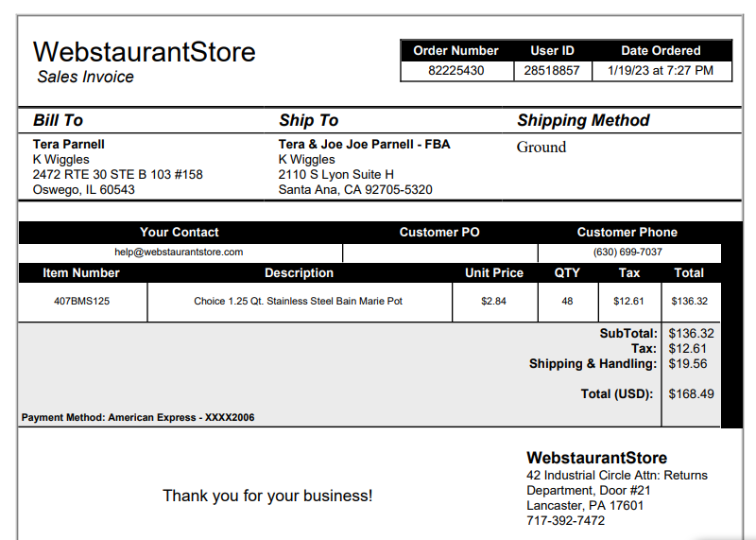
Task: Click the help@webstaurantstore.com email address
Action: (x=179, y=252)
